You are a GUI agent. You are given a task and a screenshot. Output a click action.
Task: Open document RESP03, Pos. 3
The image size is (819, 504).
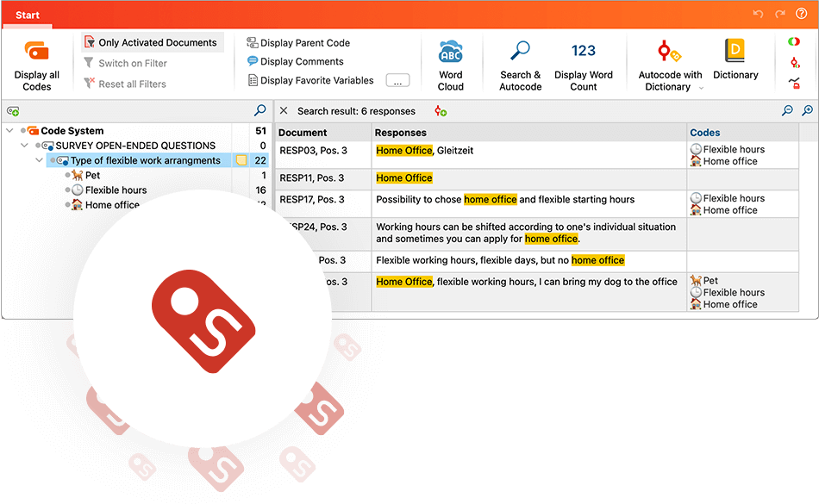[313, 151]
